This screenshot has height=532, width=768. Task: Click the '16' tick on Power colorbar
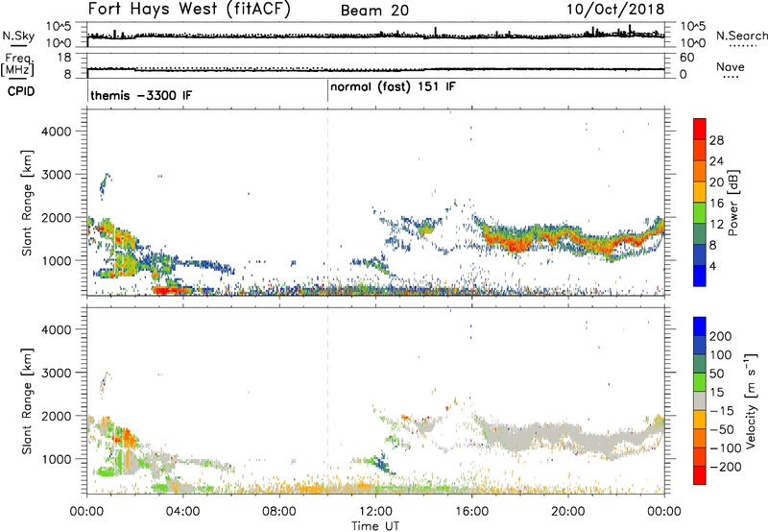tap(716, 204)
